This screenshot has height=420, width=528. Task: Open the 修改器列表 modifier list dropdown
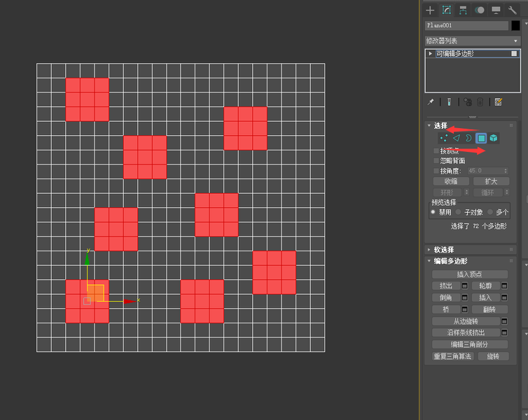point(472,41)
